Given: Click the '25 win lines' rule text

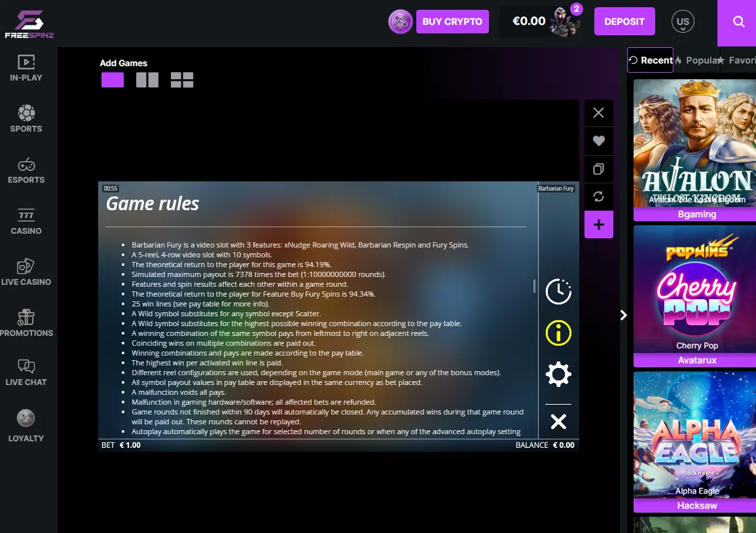Looking at the screenshot, I should 200,304.
